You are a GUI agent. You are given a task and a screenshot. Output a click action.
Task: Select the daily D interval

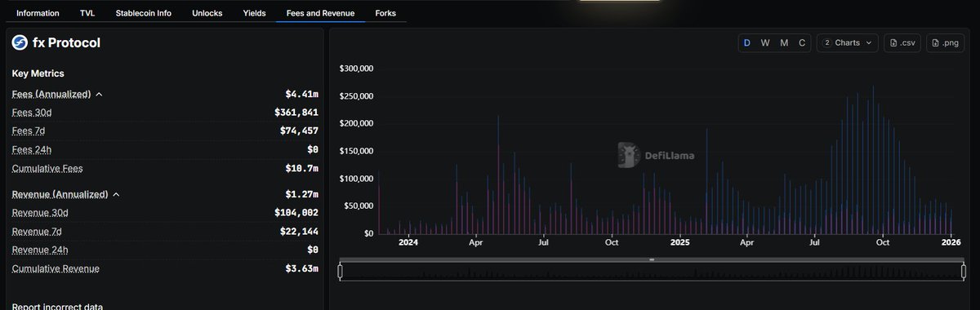point(746,42)
